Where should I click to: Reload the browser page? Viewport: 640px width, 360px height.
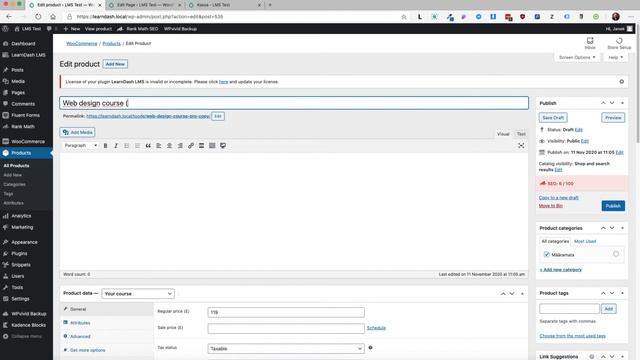pyautogui.click(x=38, y=17)
